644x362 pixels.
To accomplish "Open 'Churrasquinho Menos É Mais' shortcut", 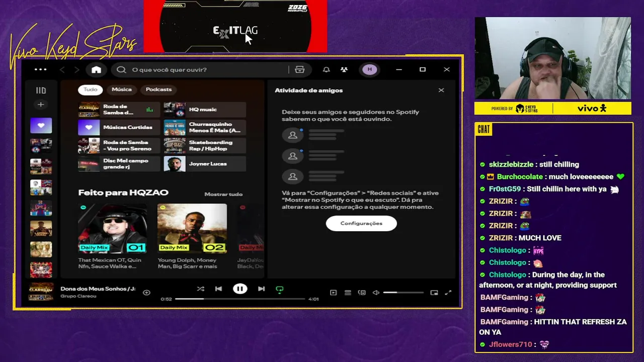I will 205,128.
